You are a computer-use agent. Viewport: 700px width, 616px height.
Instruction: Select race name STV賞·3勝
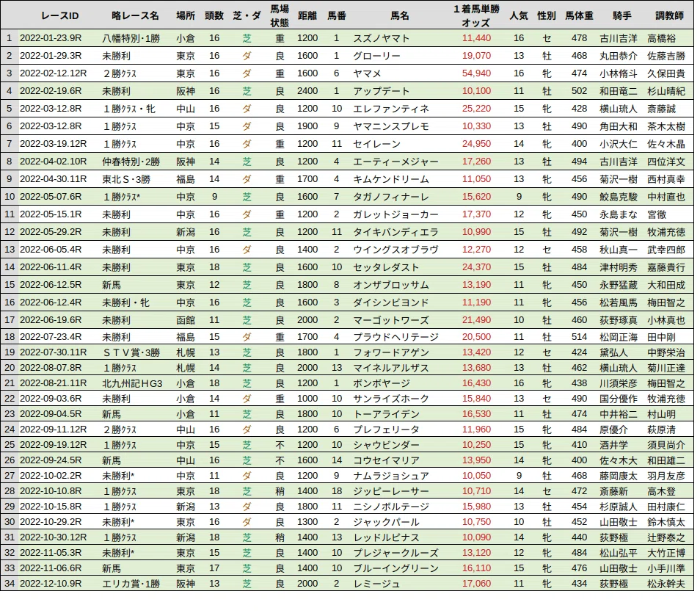coord(131,352)
